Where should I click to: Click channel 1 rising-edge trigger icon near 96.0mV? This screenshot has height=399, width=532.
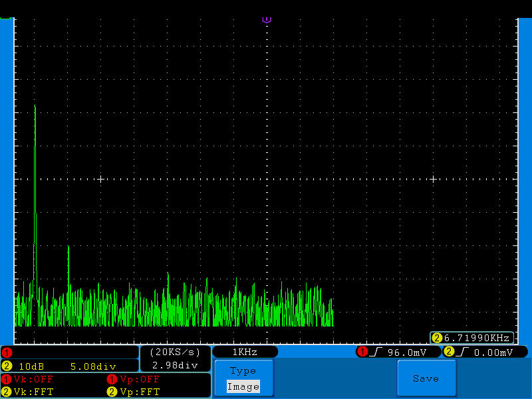click(375, 352)
